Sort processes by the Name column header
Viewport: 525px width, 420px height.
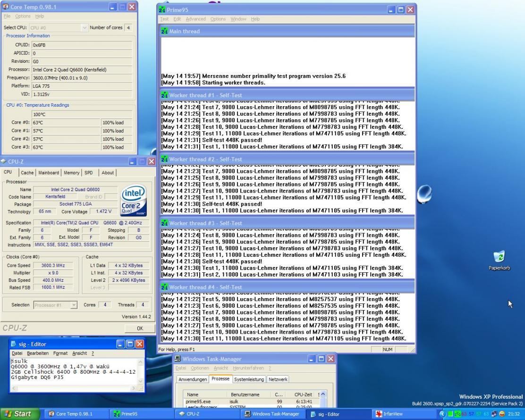coord(205,395)
